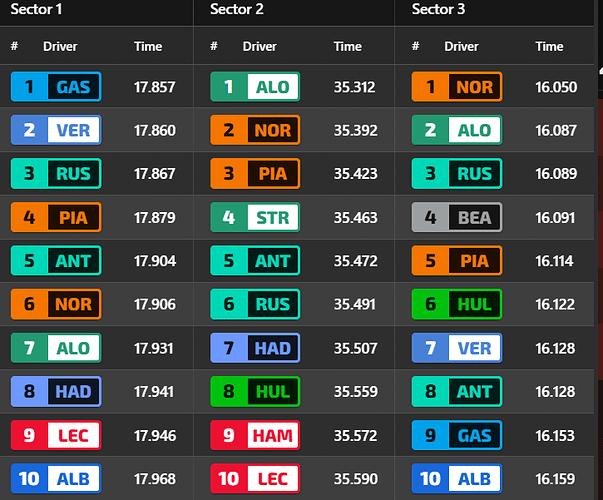This screenshot has width=603, height=500.
Task: Open the Sector 2 heading
Action: [x=237, y=10]
